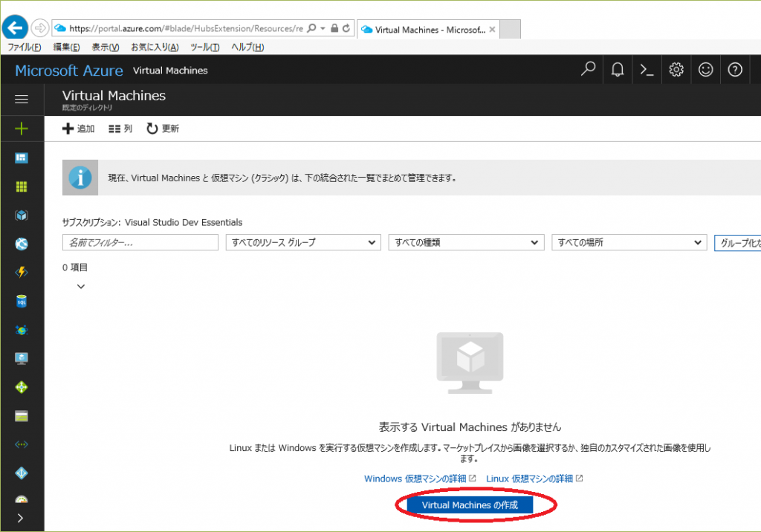Viewport: 761px width, 532px height.
Task: Open the お気に入り(A) menu
Action: tap(155, 47)
